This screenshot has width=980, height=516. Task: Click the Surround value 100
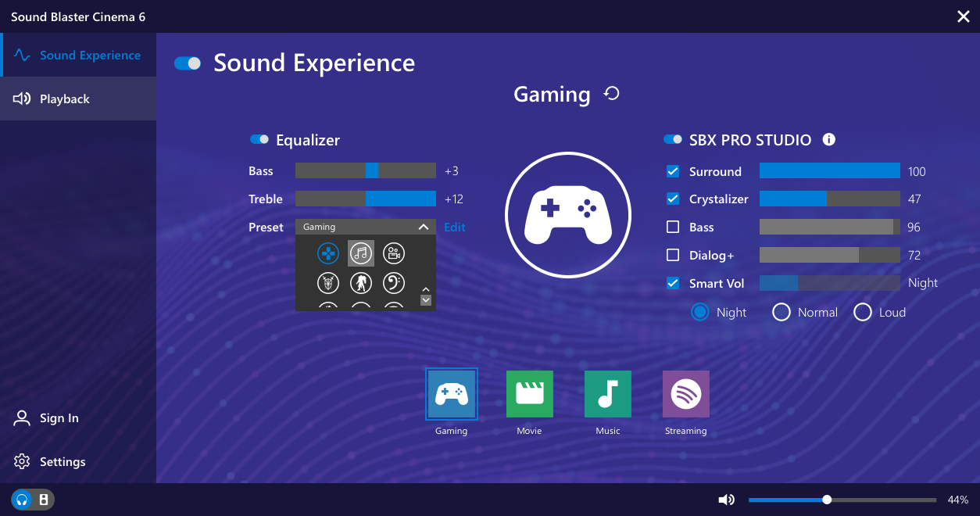pos(917,171)
